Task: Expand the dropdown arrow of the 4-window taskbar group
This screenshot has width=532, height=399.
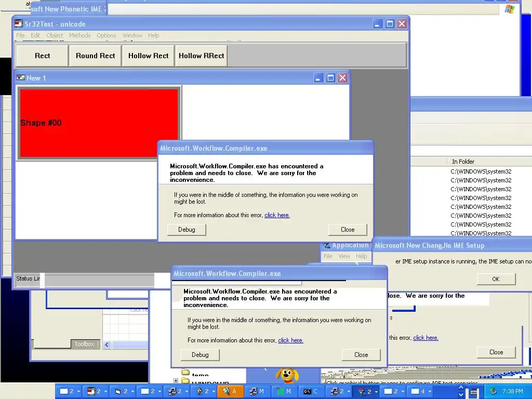Action: (430, 391)
